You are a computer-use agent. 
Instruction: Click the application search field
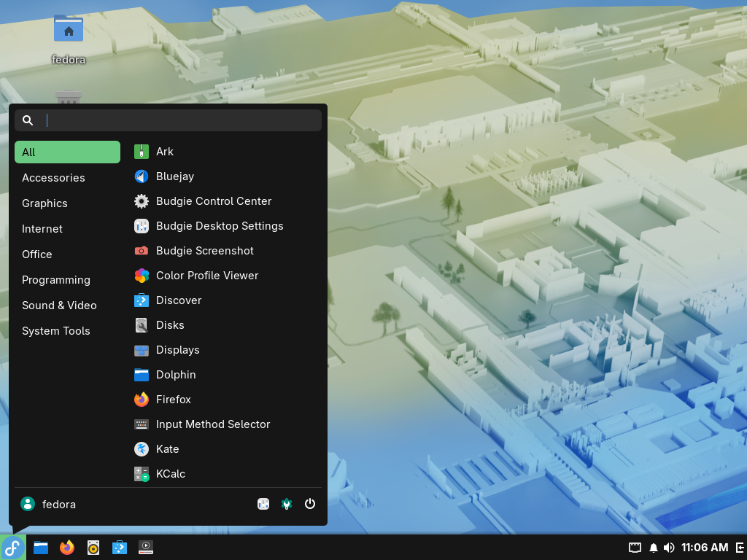[169, 120]
